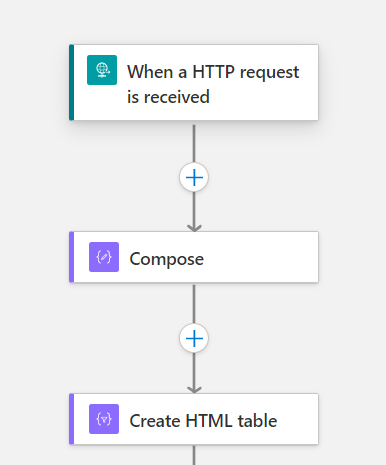Viewport: 386px width, 465px height.
Task: Click blank right area of Create HTML table card
Action: (297, 419)
